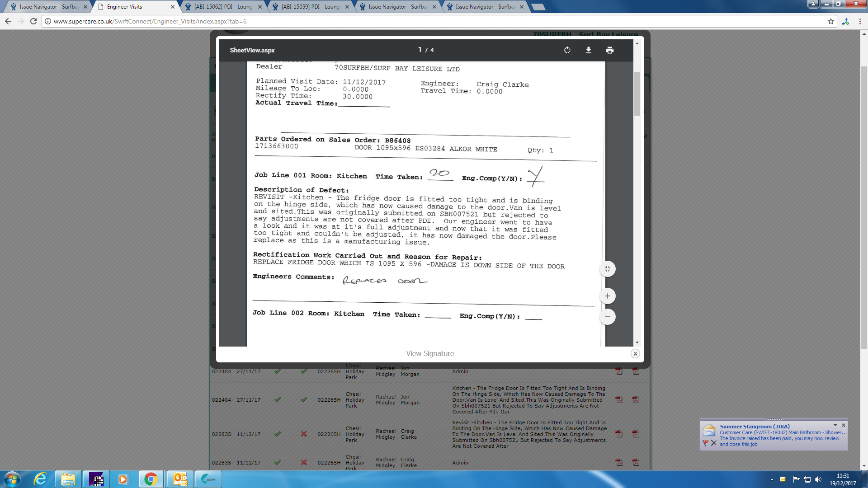The image size is (868, 488).
Task: Click fit to page button
Action: (608, 269)
